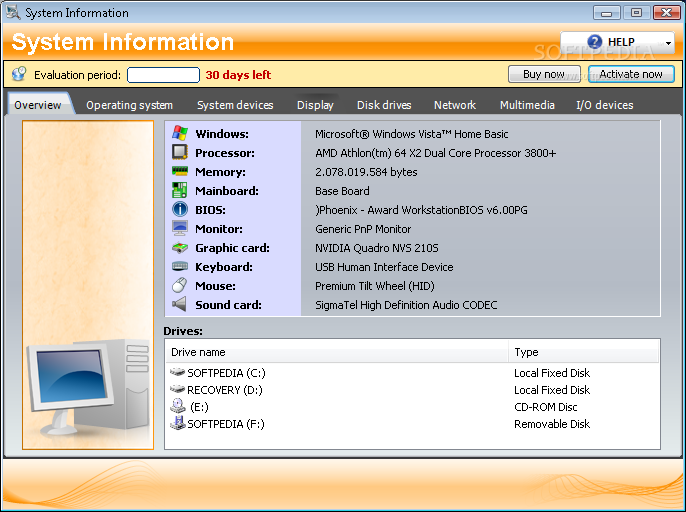Click the 30 days left text
This screenshot has height=512, width=686.
pos(238,75)
